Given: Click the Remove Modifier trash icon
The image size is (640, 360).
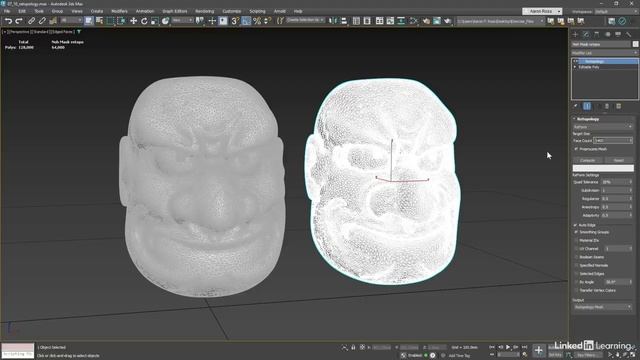Looking at the screenshot, I should point(607,106).
